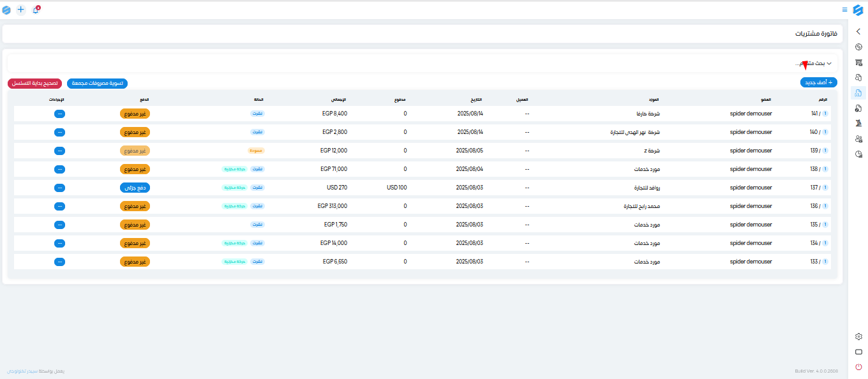Open actions menu for invoice 141
The height and width of the screenshot is (379, 868).
59,114
